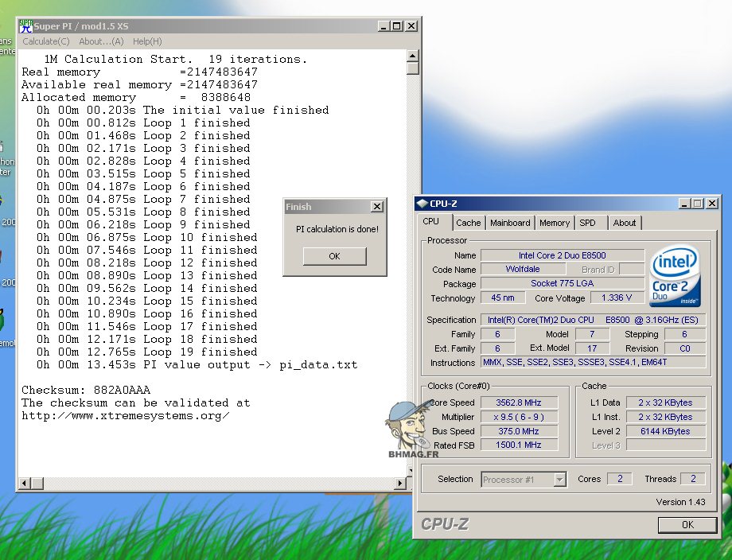Click the Core Voltage value 1.336 V
Image resolution: width=732 pixels, height=560 pixels.
[x=617, y=297]
